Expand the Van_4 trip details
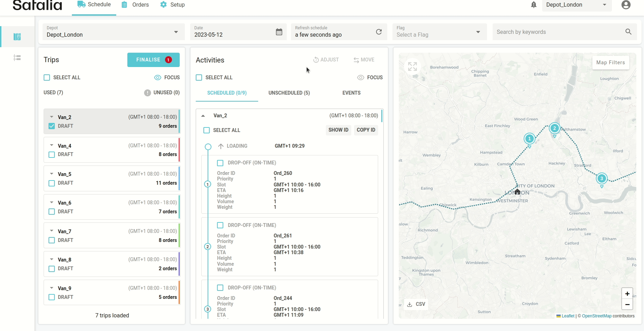Viewport: 644px width, 331px height. click(x=52, y=146)
